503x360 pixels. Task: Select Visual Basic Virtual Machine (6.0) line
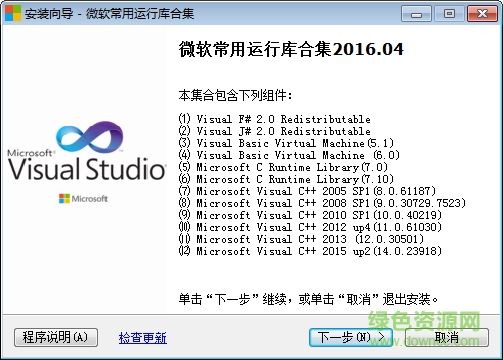point(289,155)
